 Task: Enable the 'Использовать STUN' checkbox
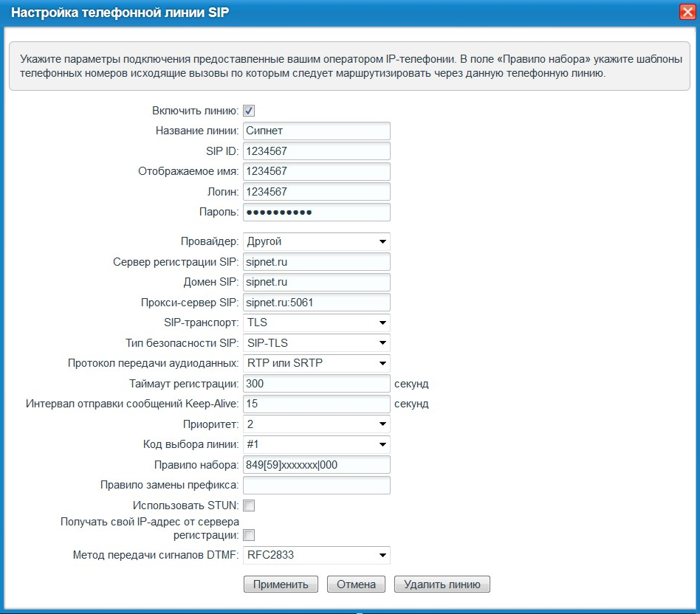[x=249, y=506]
